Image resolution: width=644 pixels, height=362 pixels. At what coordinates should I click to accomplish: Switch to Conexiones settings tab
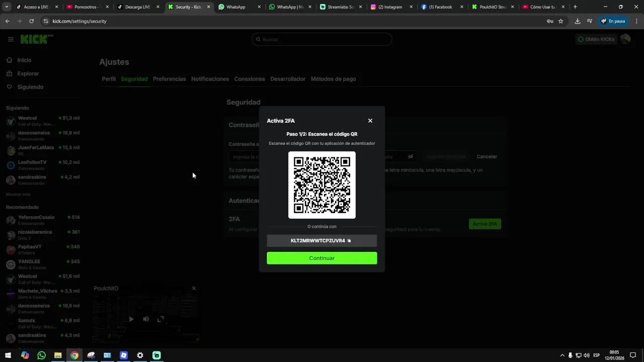(250, 79)
